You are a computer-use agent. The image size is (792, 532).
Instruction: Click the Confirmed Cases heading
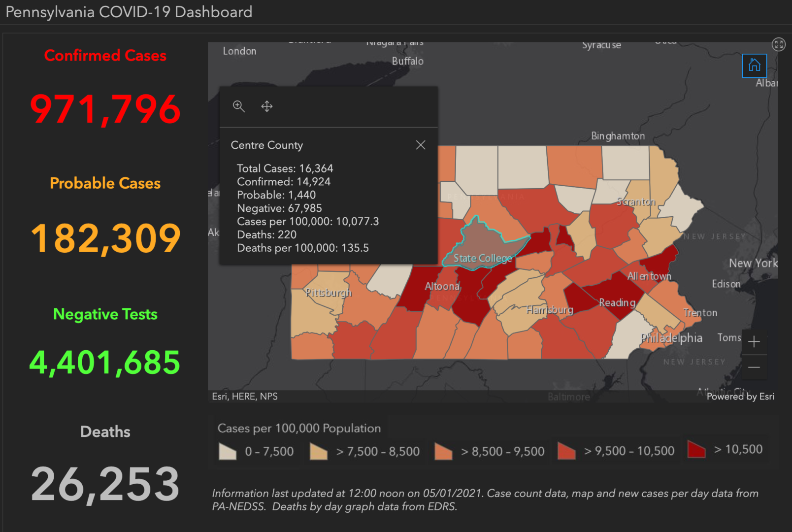coord(105,55)
